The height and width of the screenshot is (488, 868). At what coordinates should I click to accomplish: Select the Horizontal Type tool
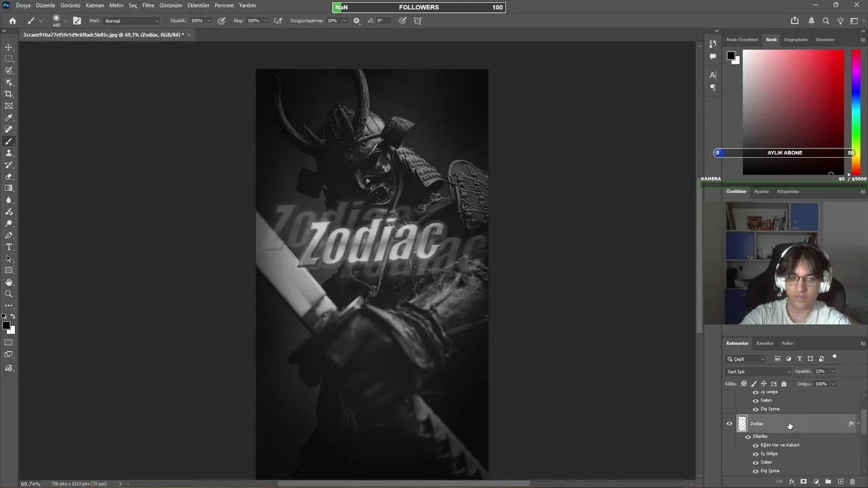click(9, 247)
